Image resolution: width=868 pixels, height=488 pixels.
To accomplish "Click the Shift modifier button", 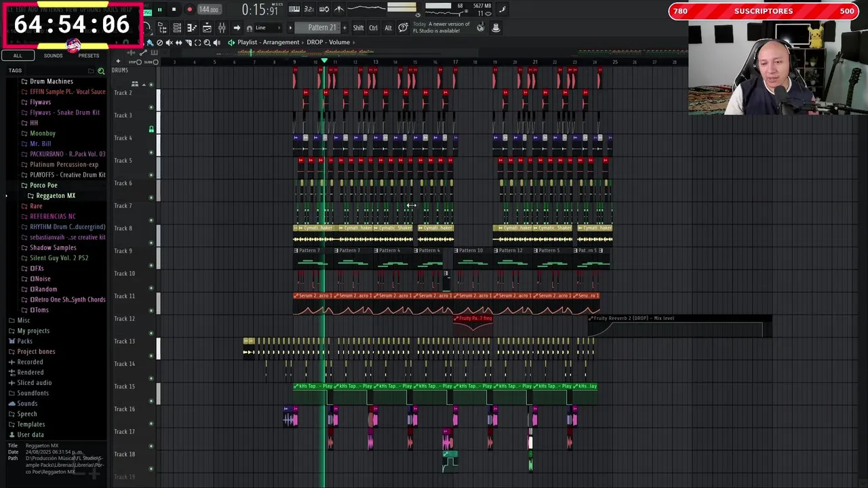I will pos(358,28).
